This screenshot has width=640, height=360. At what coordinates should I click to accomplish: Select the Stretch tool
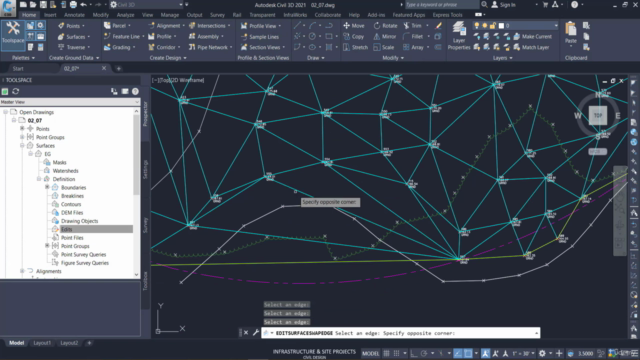pos(355,47)
